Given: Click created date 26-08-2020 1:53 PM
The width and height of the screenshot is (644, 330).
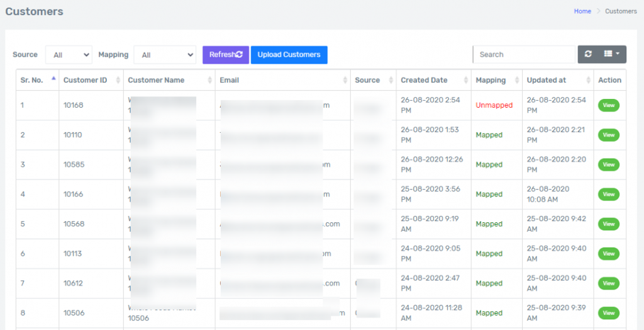Looking at the screenshot, I should [430, 135].
